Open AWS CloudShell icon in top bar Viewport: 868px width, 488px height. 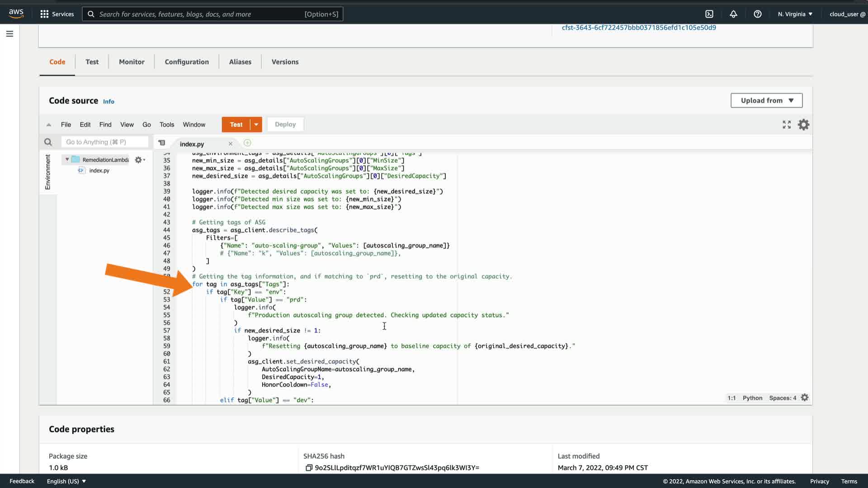(x=709, y=14)
